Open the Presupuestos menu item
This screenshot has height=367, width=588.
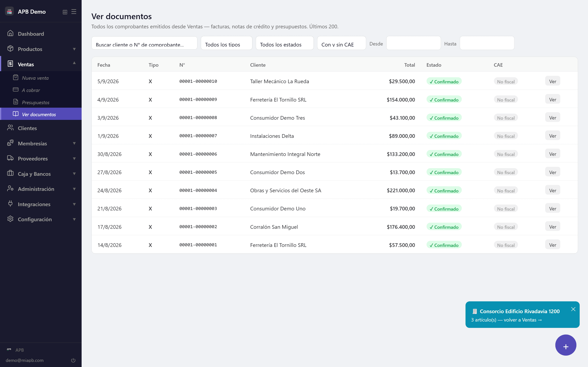[41, 102]
